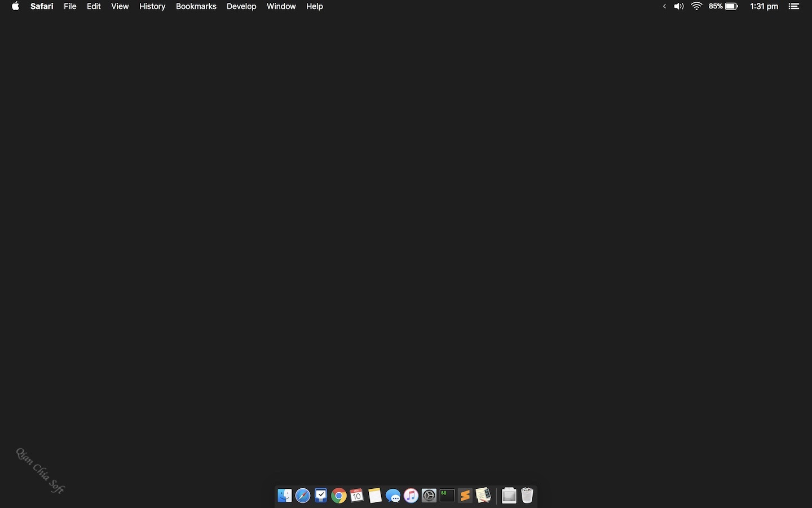
Task: Open the Bookmarks menu
Action: point(196,6)
